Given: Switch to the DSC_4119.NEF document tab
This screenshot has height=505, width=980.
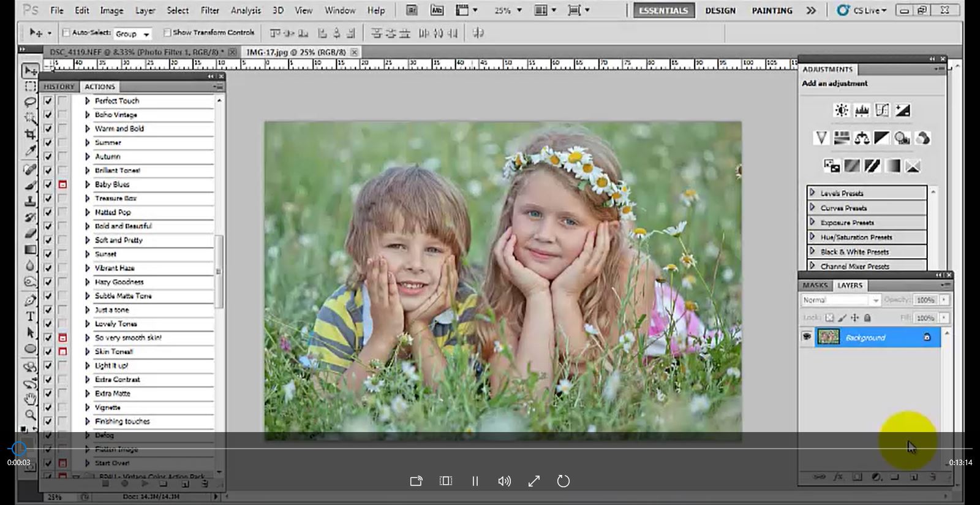Looking at the screenshot, I should click(x=137, y=52).
